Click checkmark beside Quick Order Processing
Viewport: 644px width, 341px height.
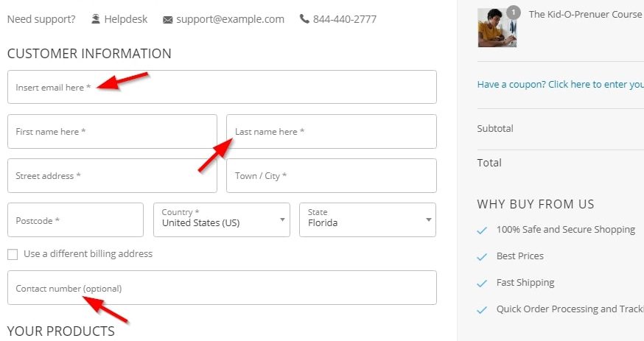tap(482, 310)
